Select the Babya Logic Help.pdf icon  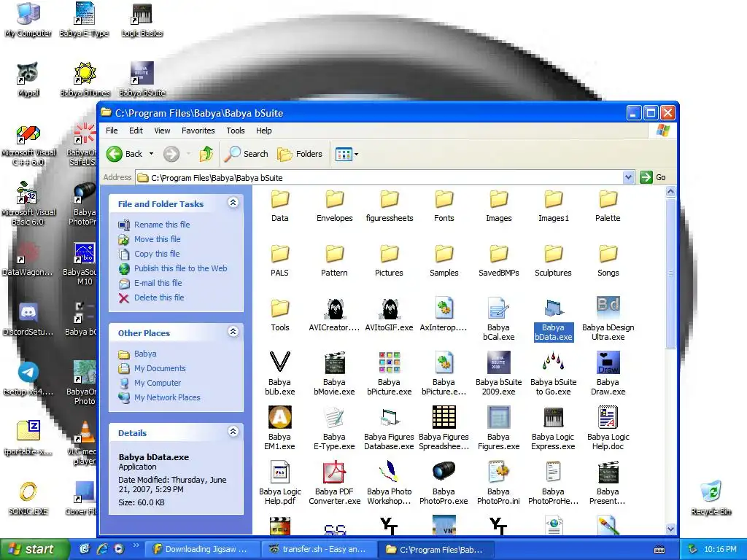(x=279, y=472)
